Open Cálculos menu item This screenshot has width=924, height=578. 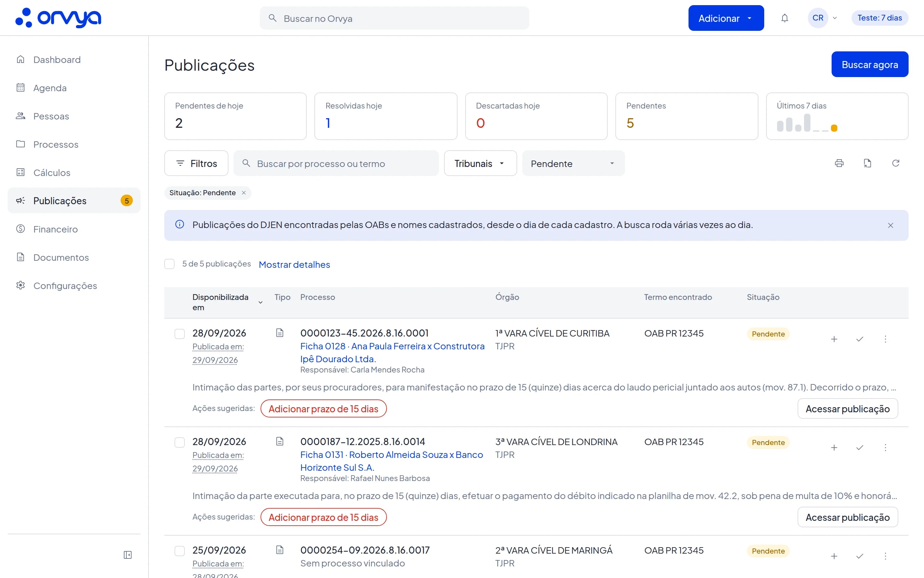coord(74,173)
